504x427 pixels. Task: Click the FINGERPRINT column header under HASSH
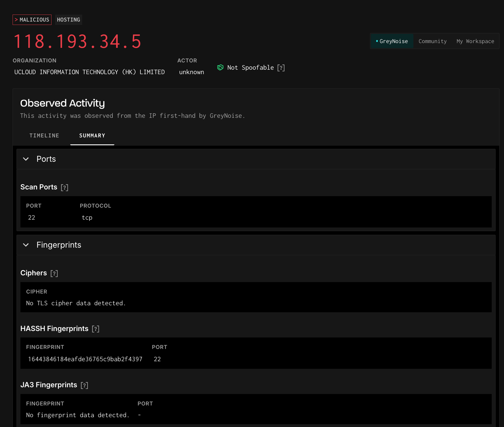pyautogui.click(x=45, y=347)
